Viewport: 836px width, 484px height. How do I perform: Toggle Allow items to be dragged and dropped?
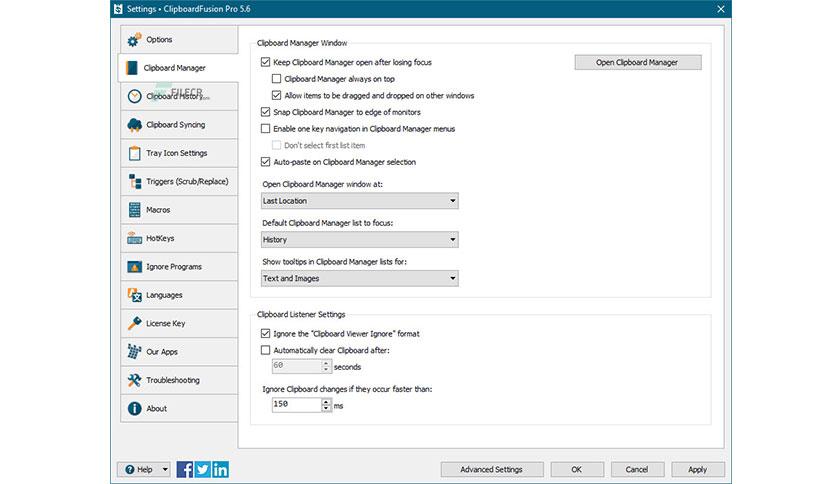point(276,95)
